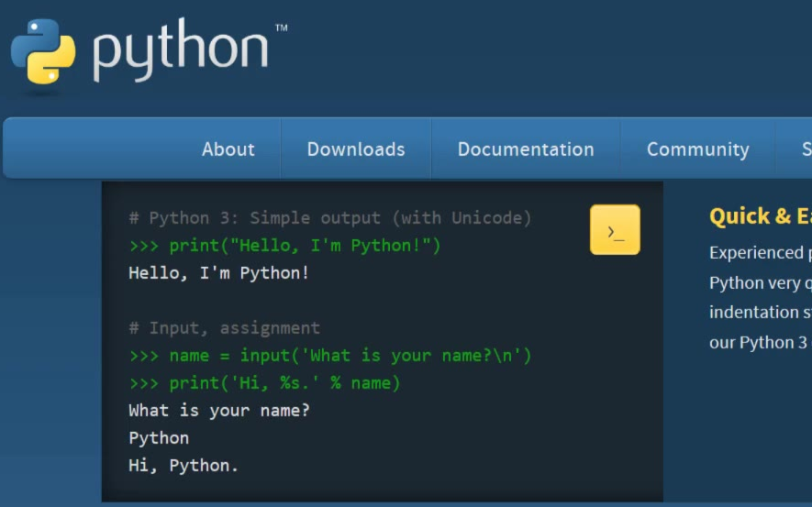The width and height of the screenshot is (812, 507).
Task: Click the Python snake logo icon
Action: pyautogui.click(x=43, y=51)
